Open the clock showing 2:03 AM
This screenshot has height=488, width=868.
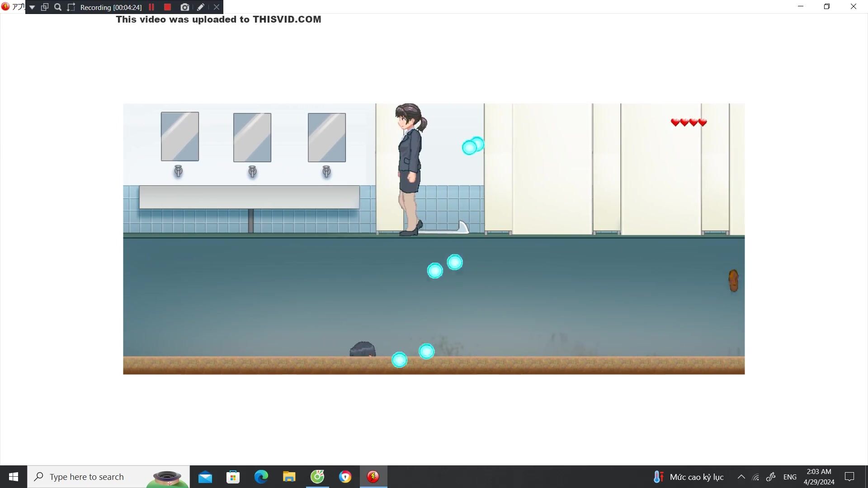[x=819, y=477]
